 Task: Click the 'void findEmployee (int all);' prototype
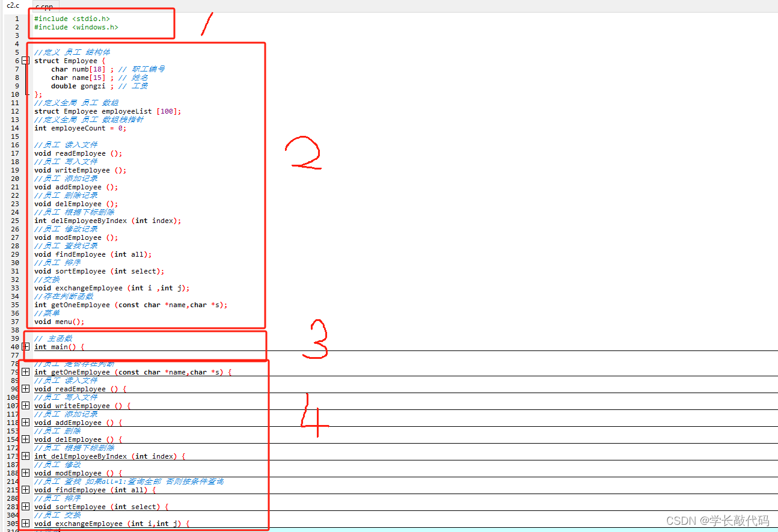[93, 254]
